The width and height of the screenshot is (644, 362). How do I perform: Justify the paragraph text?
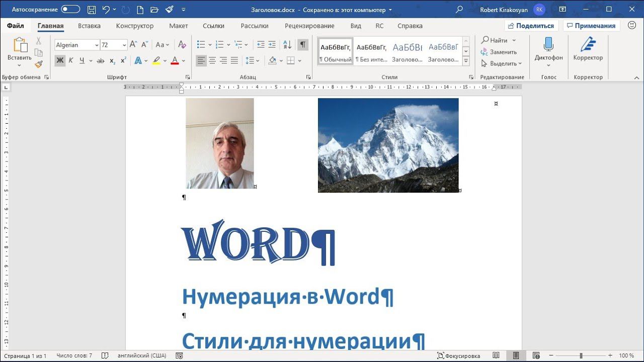tap(234, 61)
